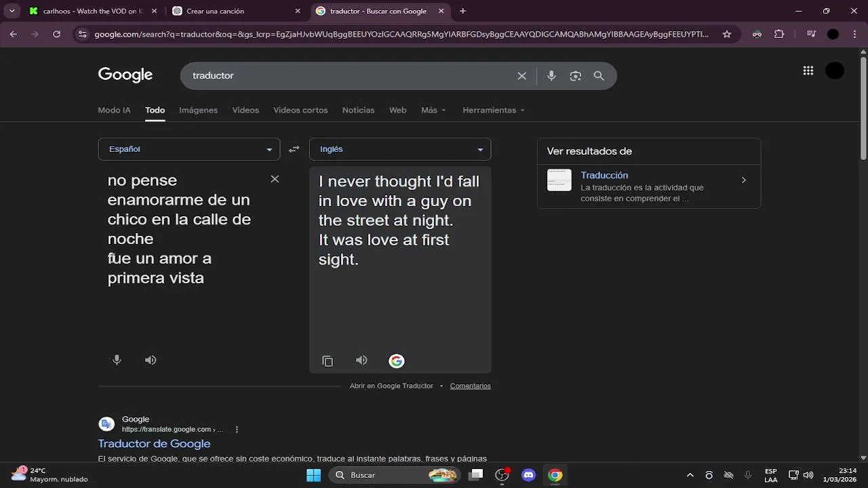Start voice search with microphone icon
This screenshot has height=488, width=868.
(x=551, y=76)
